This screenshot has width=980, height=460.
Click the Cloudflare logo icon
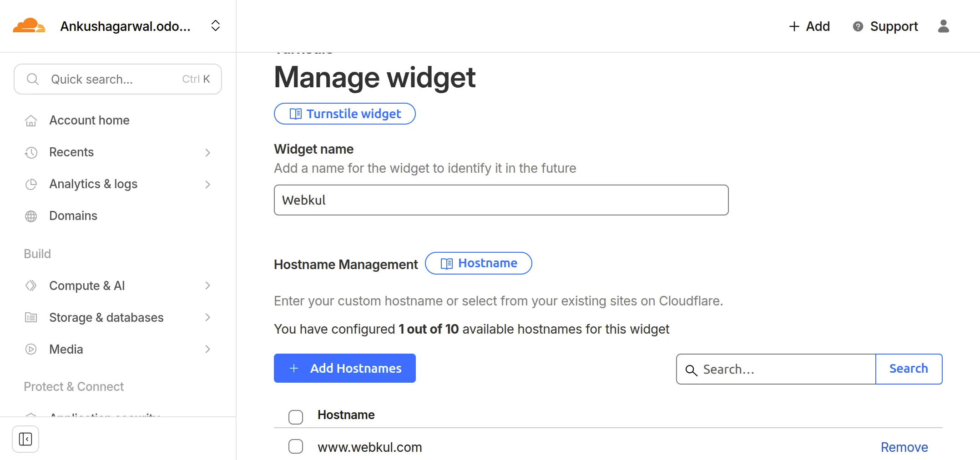click(x=29, y=26)
